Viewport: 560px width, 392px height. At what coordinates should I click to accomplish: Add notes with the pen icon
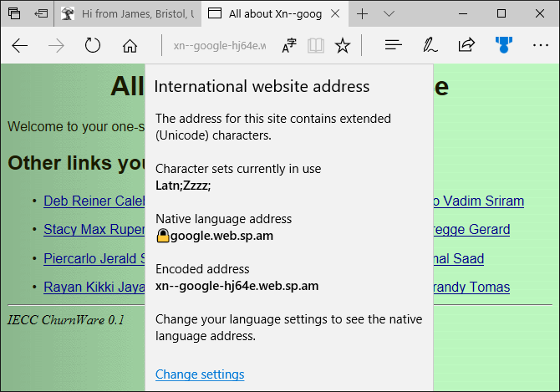point(430,45)
